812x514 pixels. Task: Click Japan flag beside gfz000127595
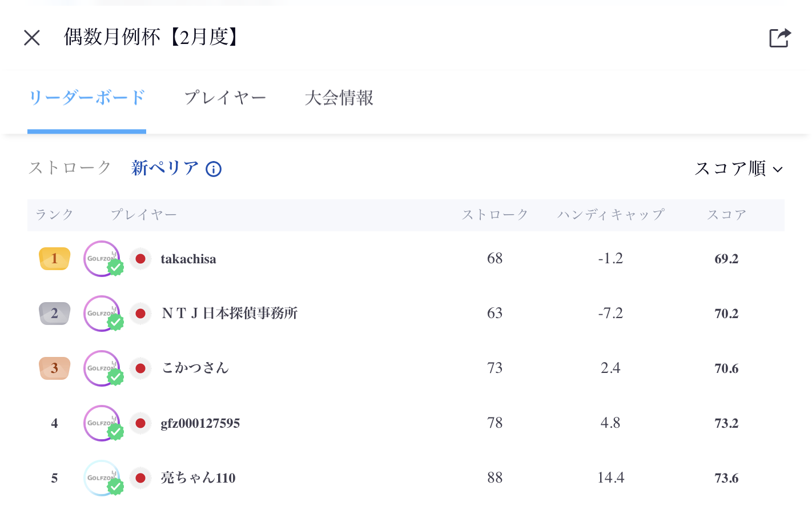click(x=140, y=423)
